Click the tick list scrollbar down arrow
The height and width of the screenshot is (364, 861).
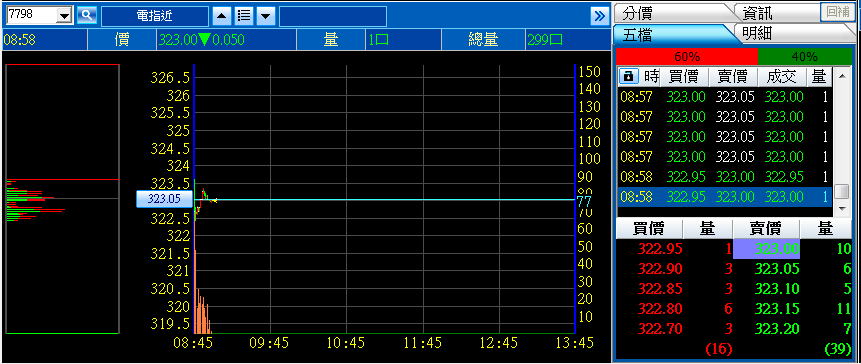pos(841,209)
